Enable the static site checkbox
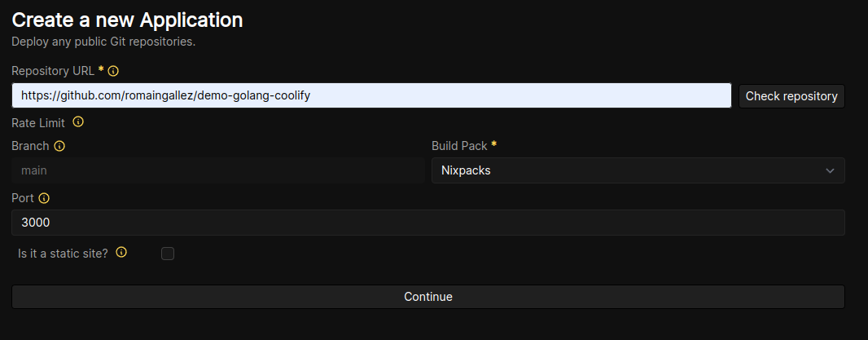The image size is (868, 340). coord(168,254)
